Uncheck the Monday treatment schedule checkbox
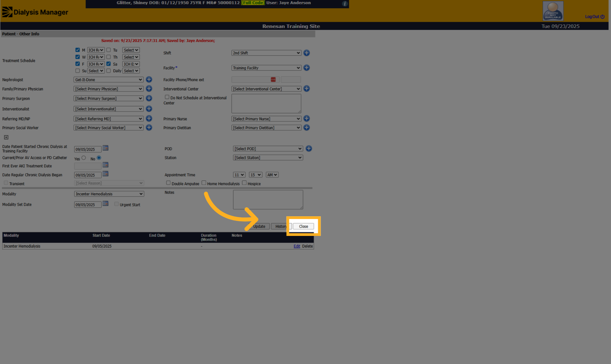This screenshot has height=364, width=611. click(78, 50)
